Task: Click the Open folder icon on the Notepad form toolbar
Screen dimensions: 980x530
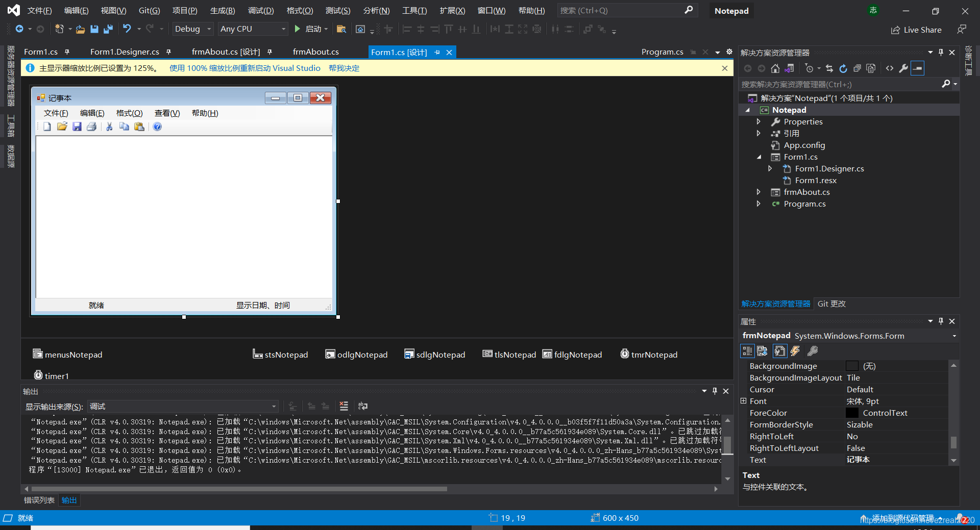Action: 62,127
